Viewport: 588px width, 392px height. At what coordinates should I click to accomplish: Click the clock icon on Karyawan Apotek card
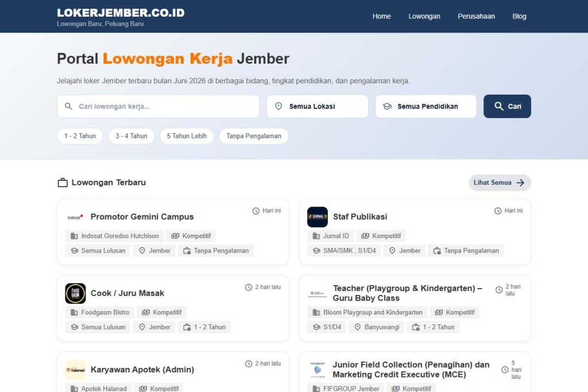[x=249, y=364]
